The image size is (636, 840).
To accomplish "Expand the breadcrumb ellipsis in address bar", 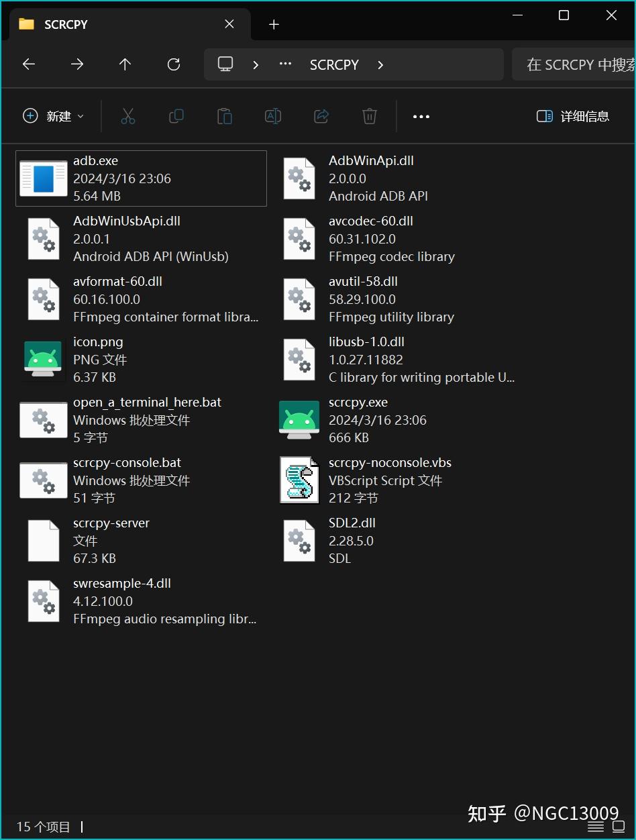I will pyautogui.click(x=284, y=64).
